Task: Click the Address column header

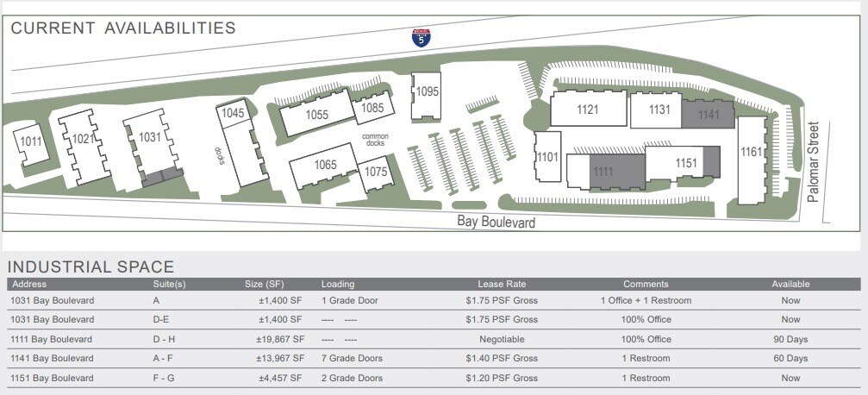Action: [30, 284]
